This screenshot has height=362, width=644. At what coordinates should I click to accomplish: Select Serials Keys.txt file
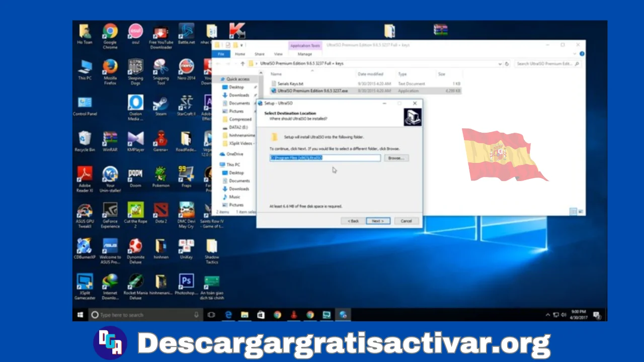tap(290, 83)
